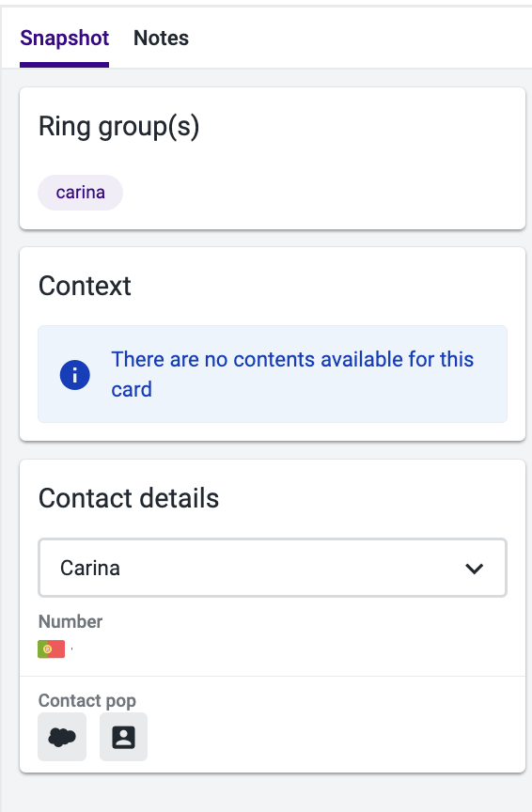532x812 pixels.
Task: Click the blue info circle icon
Action: 74,374
